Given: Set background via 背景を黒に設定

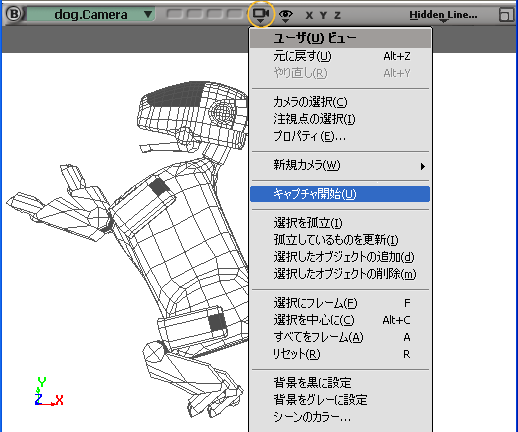Looking at the screenshot, I should click(340, 382).
